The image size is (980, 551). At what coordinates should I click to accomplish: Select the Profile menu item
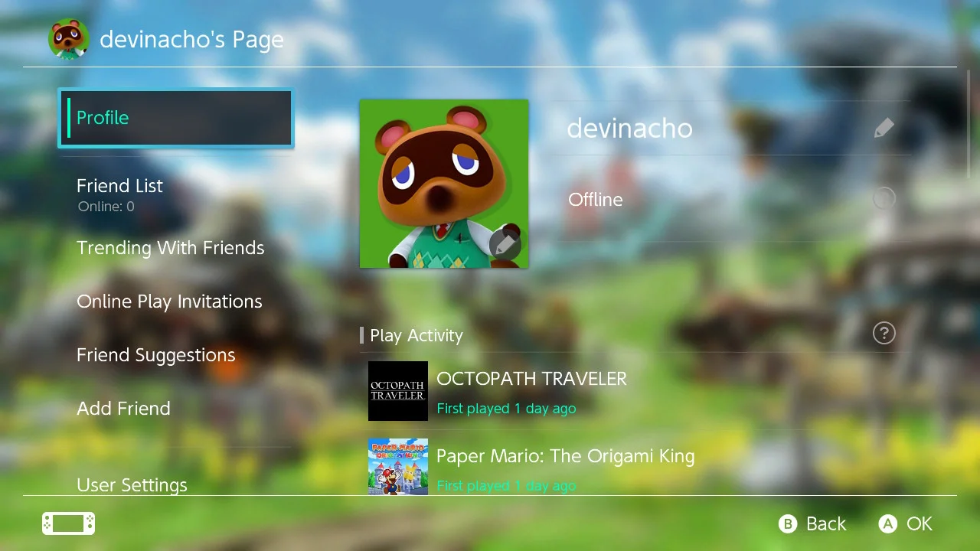[176, 118]
